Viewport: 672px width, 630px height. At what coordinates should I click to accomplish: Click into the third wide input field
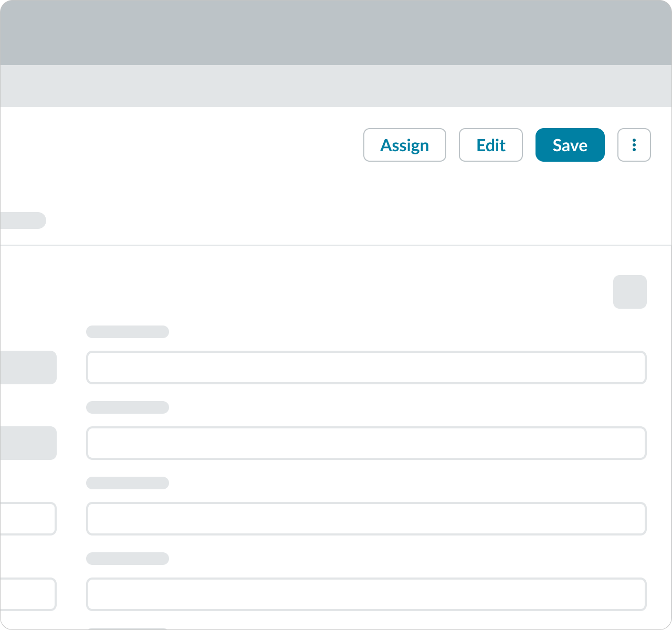tap(366, 519)
